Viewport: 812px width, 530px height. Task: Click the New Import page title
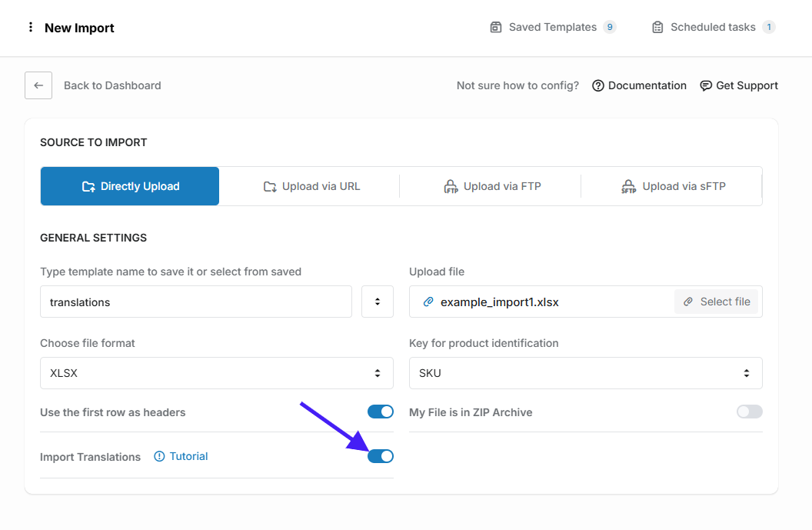(79, 28)
